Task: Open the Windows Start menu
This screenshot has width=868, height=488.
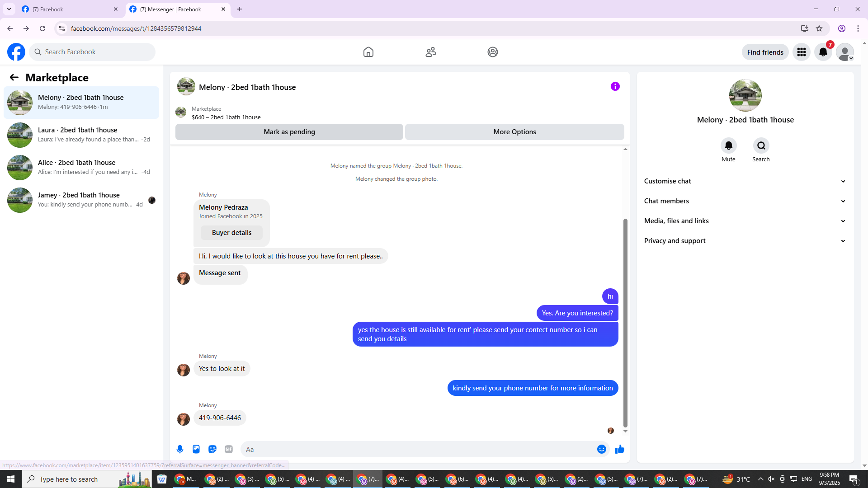Action: click(x=11, y=479)
